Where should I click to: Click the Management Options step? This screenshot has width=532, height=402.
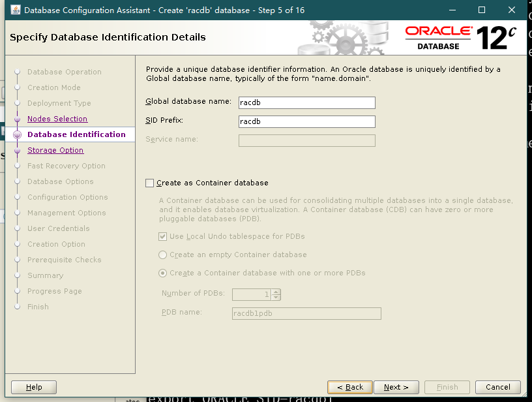(x=66, y=213)
